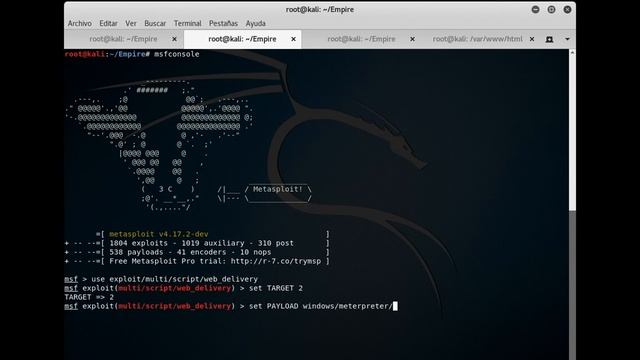Close the active second ~/Empire tab

coord(293,39)
